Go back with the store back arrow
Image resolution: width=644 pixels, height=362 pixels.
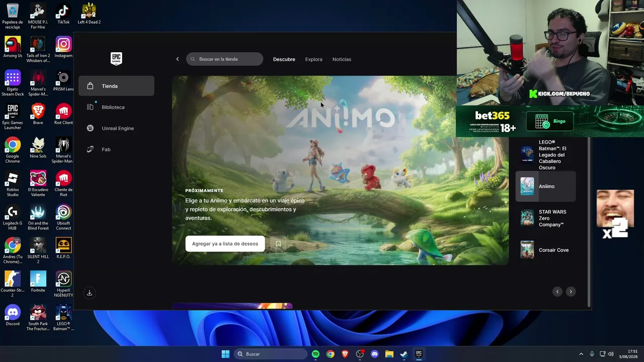[177, 59]
